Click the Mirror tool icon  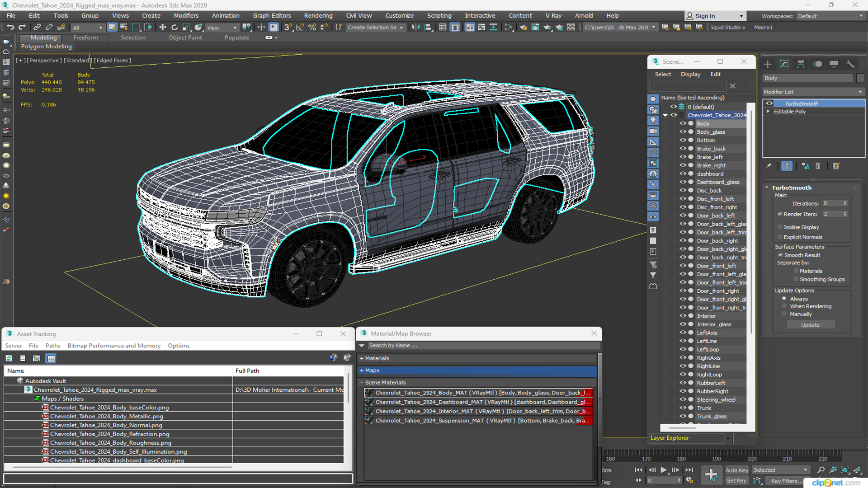415,28
